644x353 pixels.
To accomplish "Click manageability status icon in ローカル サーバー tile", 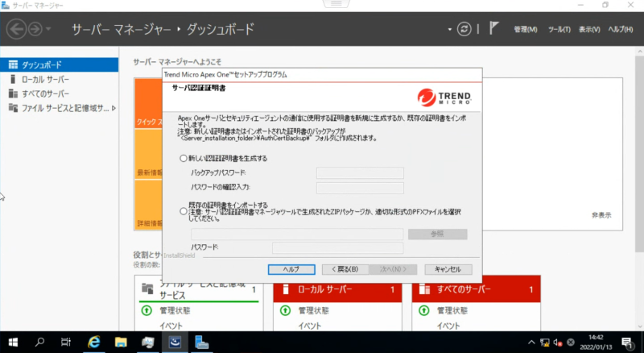I will [286, 310].
